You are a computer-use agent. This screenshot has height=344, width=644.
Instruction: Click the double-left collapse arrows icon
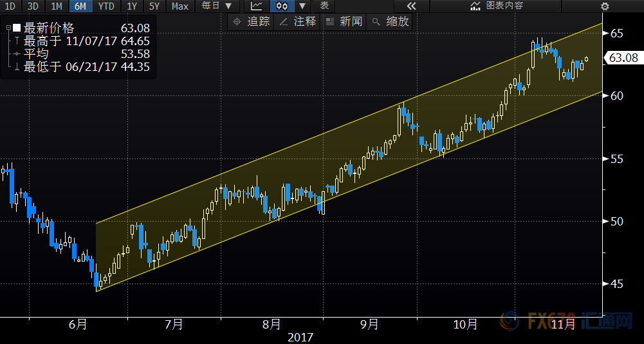coord(410,6)
